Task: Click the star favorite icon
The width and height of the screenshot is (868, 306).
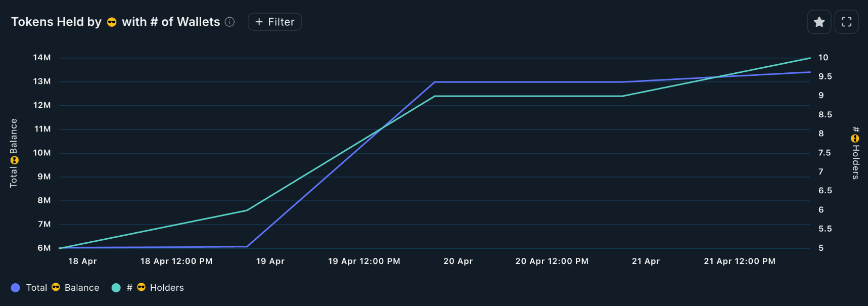Action: (819, 22)
